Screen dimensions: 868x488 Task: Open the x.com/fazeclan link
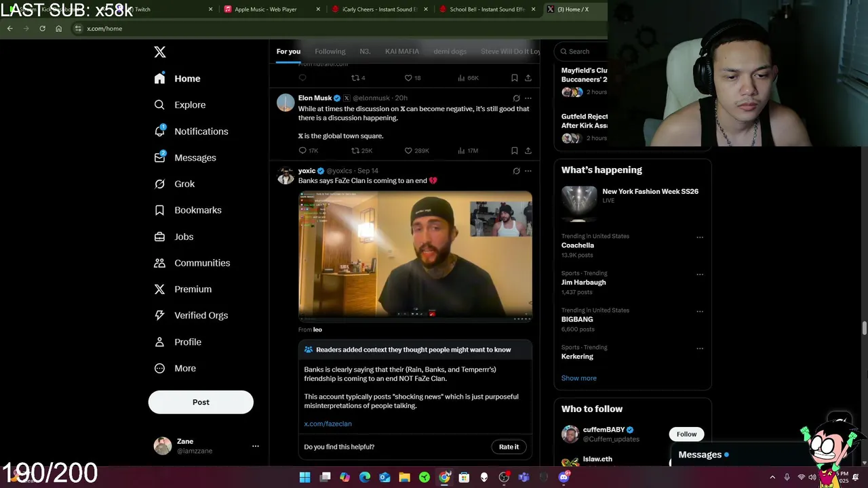[x=328, y=424]
